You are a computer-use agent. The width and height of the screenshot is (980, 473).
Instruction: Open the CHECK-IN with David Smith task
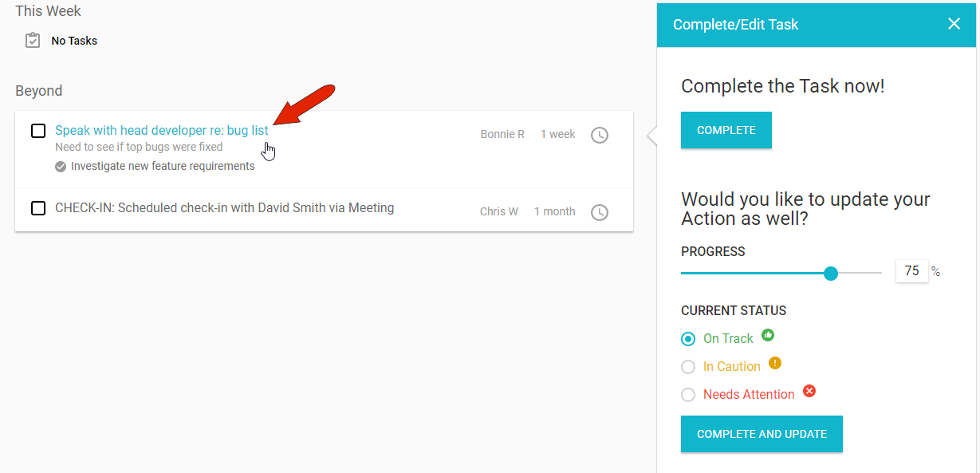(224, 208)
